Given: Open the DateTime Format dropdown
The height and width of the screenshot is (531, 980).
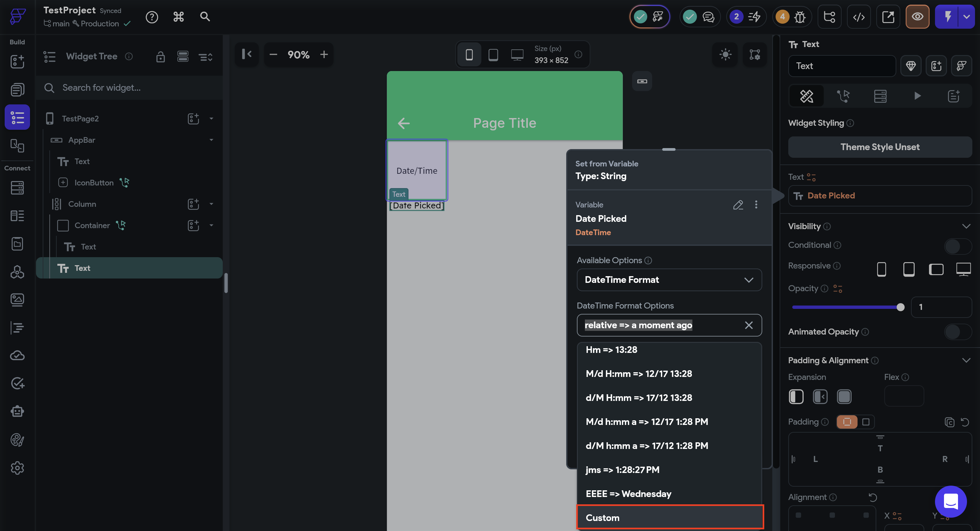Looking at the screenshot, I should tap(669, 280).
